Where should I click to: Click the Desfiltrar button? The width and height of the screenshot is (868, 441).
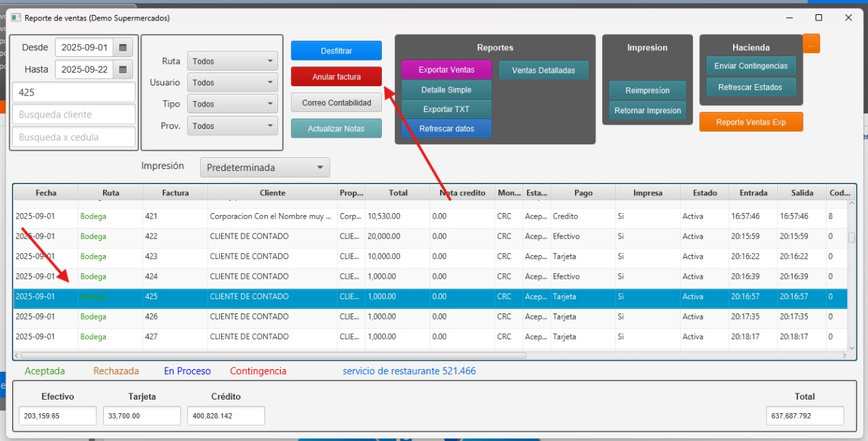click(x=336, y=51)
